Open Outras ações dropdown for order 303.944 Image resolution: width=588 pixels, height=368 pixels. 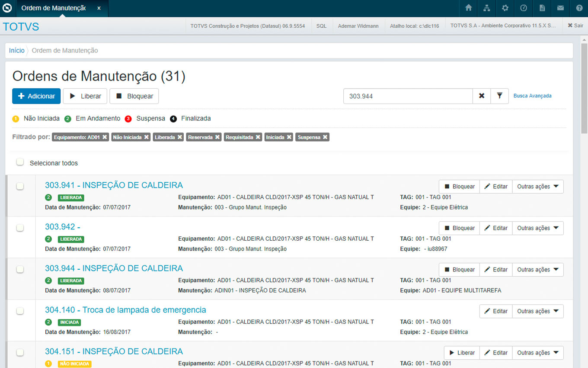[538, 270]
